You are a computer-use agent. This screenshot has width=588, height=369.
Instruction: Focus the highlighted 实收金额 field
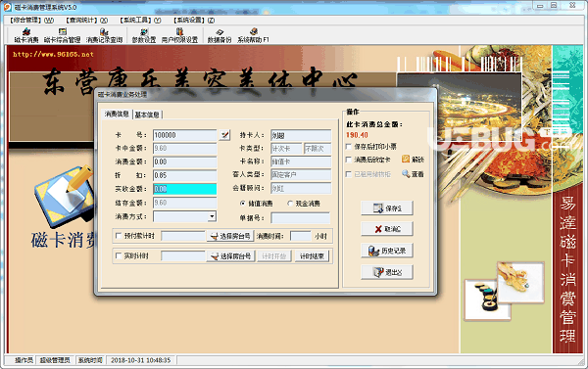tap(185, 189)
